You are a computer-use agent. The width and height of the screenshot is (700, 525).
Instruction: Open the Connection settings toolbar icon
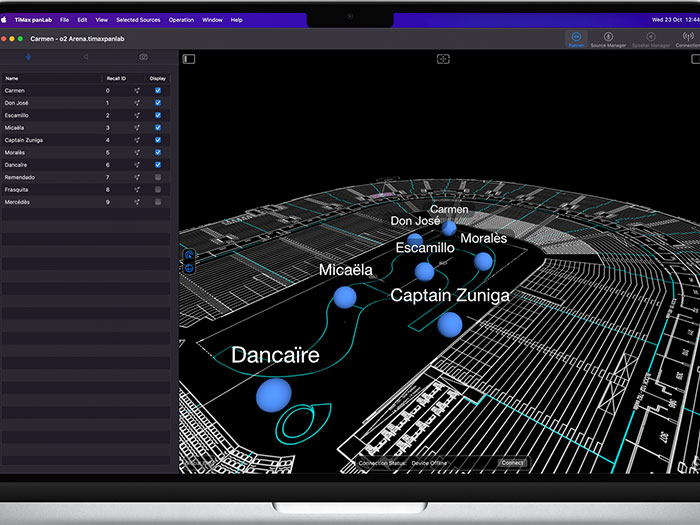coord(688,39)
